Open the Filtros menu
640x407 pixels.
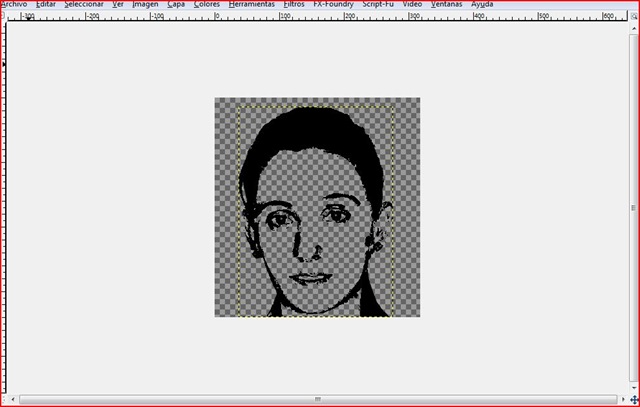click(294, 4)
